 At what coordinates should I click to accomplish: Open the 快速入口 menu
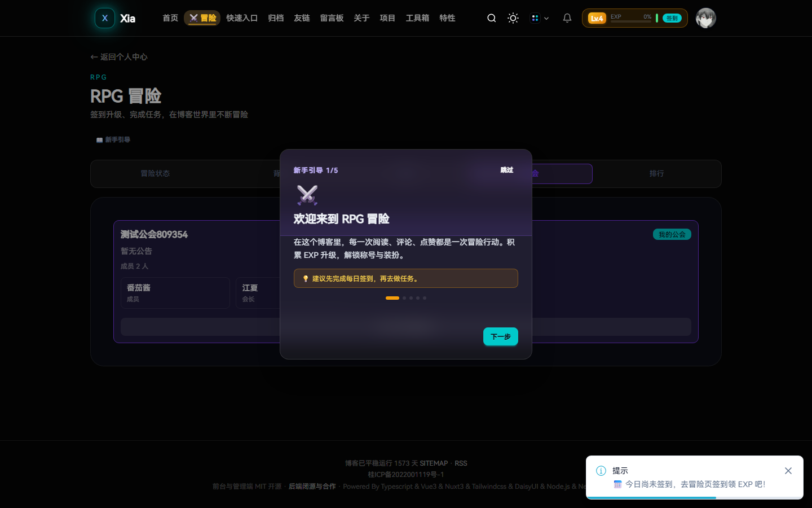(x=242, y=18)
